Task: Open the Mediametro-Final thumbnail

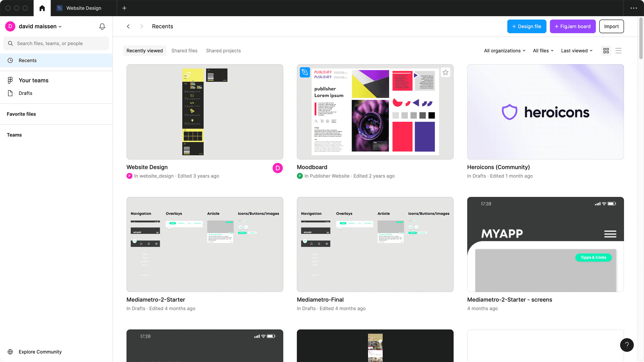Action: [x=375, y=244]
